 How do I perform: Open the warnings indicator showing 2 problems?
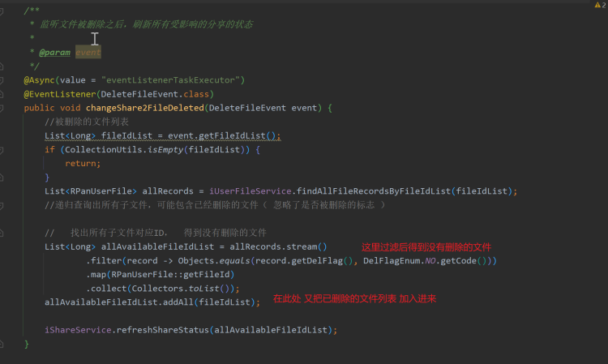click(600, 5)
